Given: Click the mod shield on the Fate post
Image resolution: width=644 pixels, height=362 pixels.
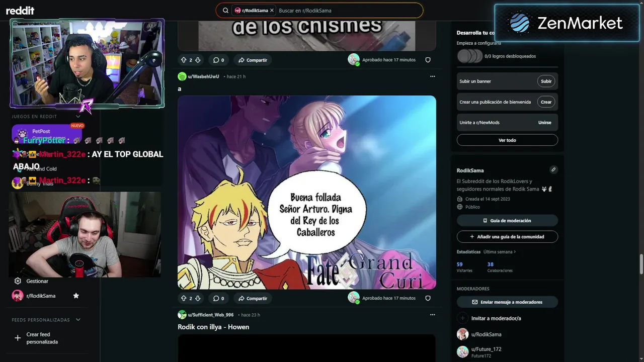Looking at the screenshot, I should (x=428, y=298).
